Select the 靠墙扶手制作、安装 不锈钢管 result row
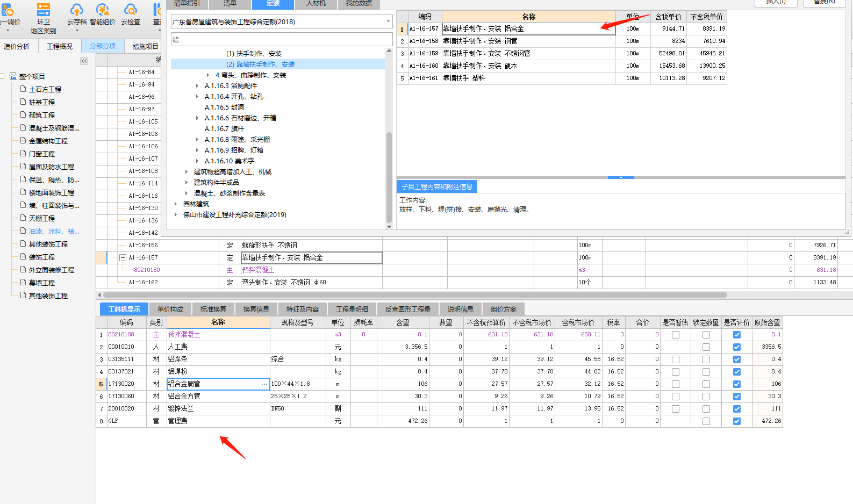 click(562, 53)
